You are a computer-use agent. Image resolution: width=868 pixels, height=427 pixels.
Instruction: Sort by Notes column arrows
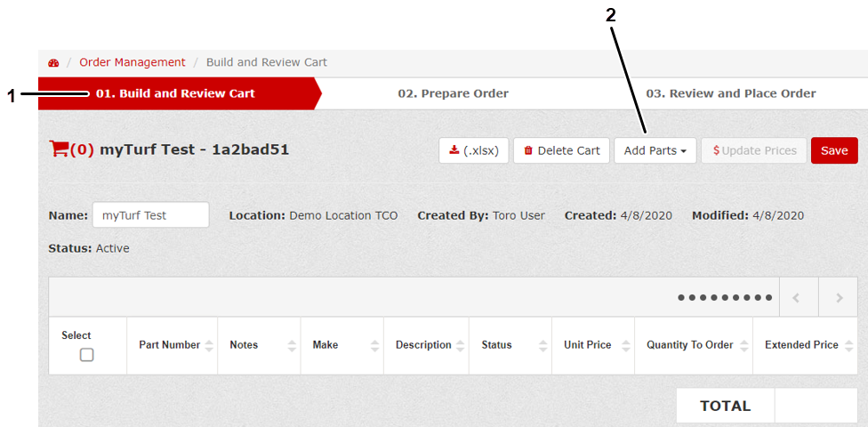click(x=292, y=345)
